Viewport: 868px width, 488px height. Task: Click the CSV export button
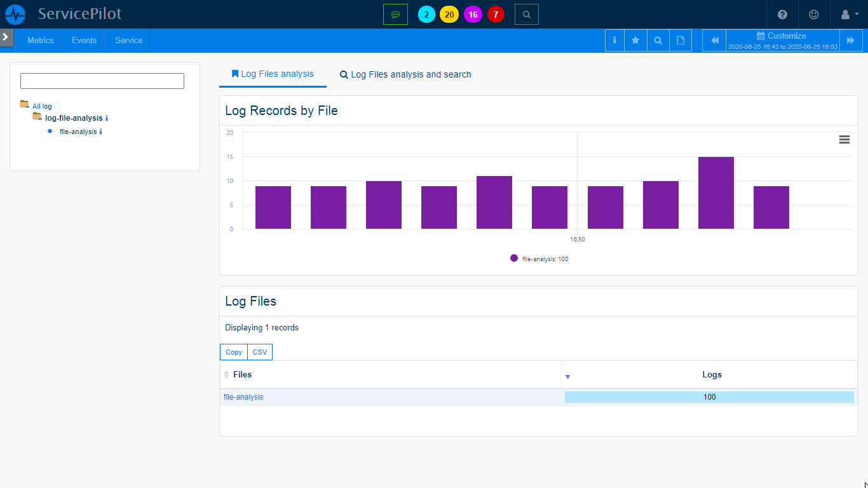[259, 352]
